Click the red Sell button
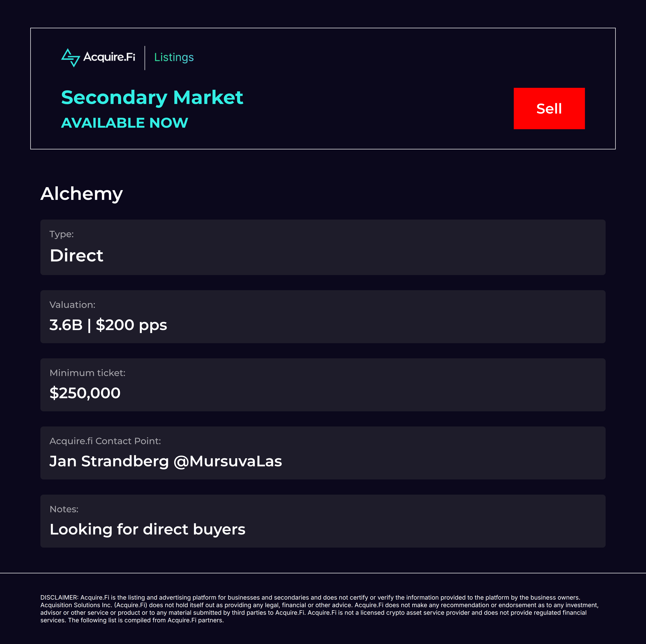Screen dimensions: 646x644 coord(549,108)
